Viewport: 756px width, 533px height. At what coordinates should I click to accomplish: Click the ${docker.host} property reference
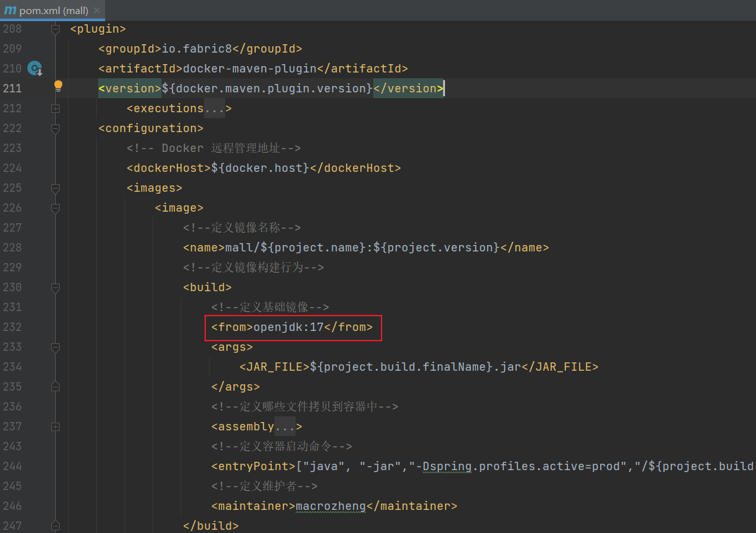(260, 168)
